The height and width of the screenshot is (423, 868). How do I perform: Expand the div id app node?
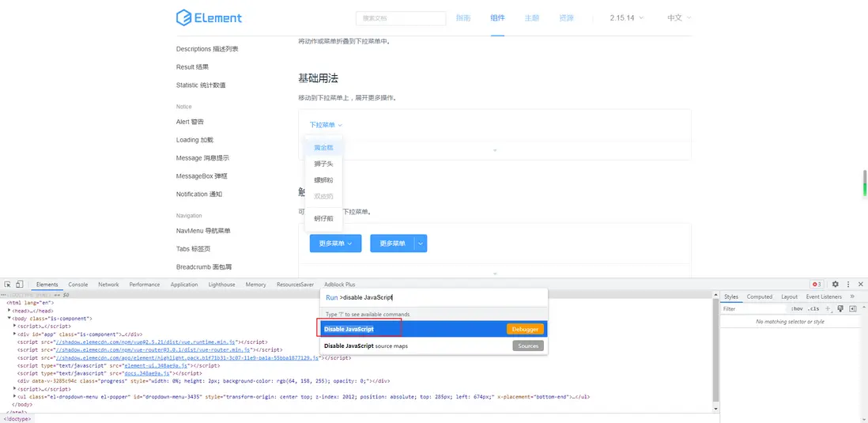pyautogui.click(x=15, y=334)
